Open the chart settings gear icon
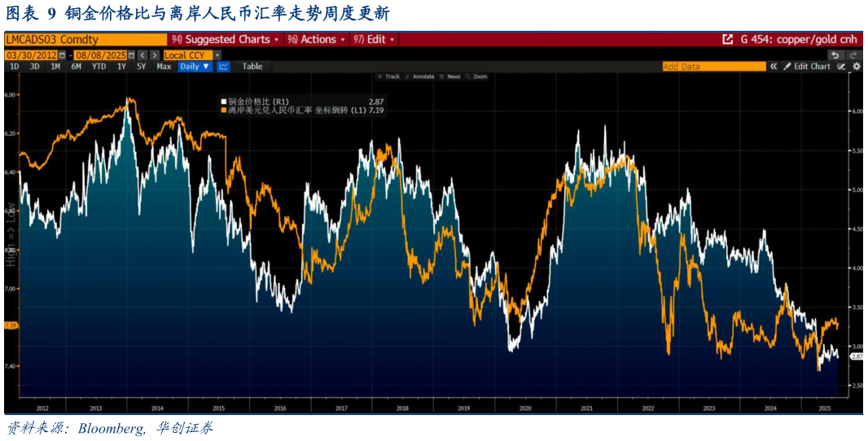Viewport: 868px width, 441px height. [x=855, y=67]
